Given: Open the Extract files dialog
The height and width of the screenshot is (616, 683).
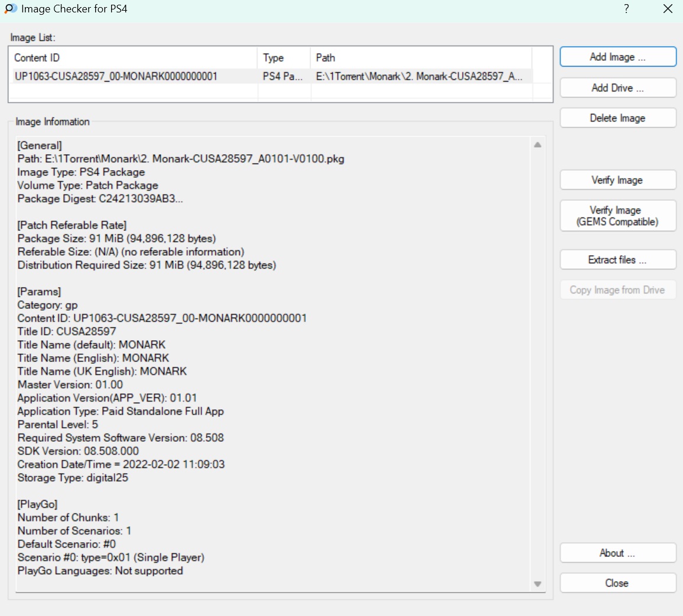Looking at the screenshot, I should (x=617, y=260).
